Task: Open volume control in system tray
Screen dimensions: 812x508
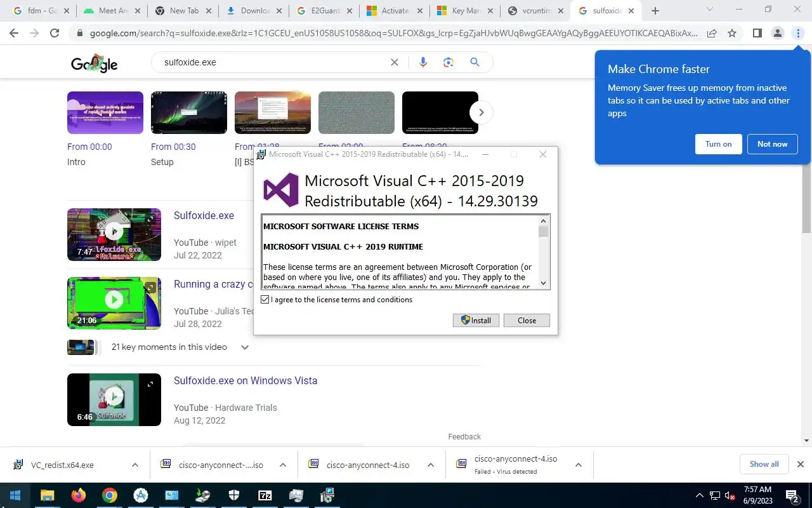Action: point(730,495)
